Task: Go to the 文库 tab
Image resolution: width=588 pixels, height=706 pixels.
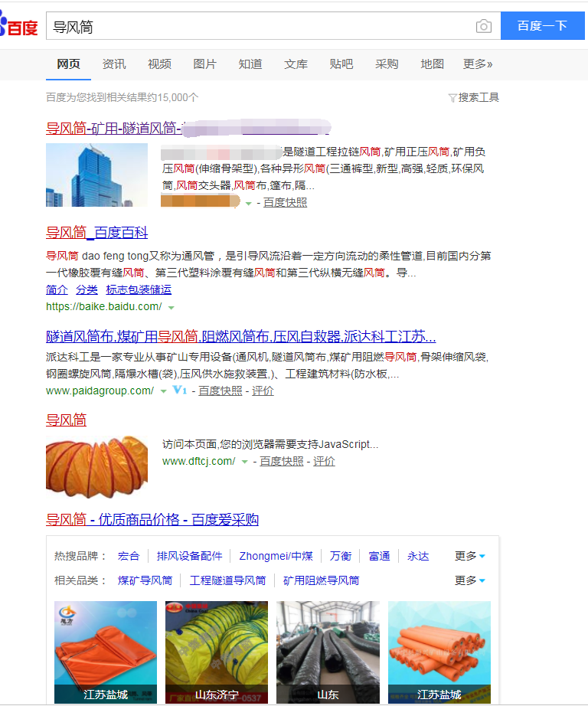Action: 296,64
